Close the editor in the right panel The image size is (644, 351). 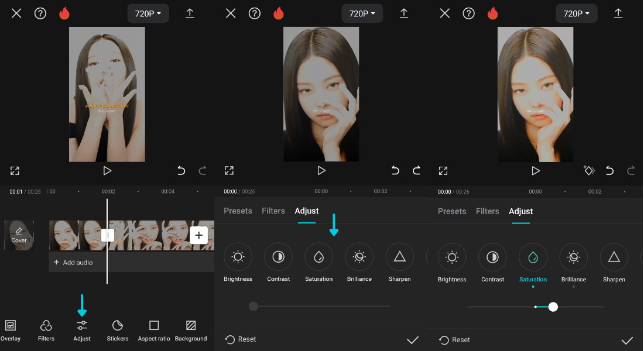pyautogui.click(x=445, y=13)
